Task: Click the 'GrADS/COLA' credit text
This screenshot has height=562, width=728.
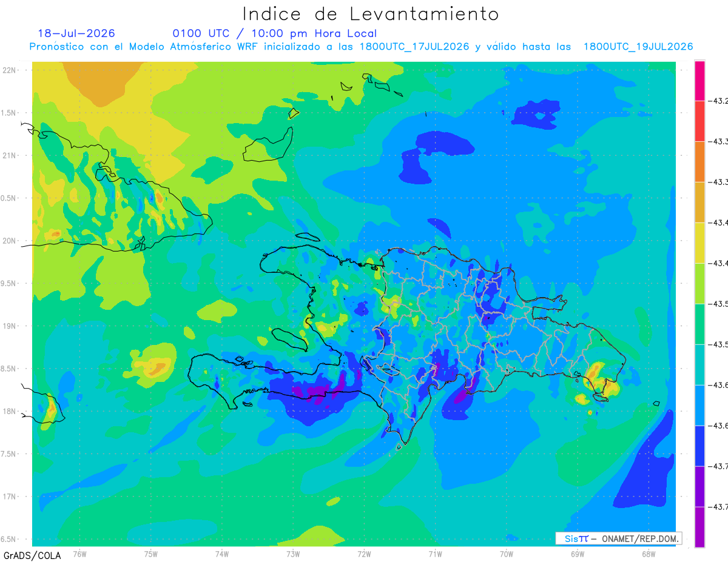Action: 31,555
